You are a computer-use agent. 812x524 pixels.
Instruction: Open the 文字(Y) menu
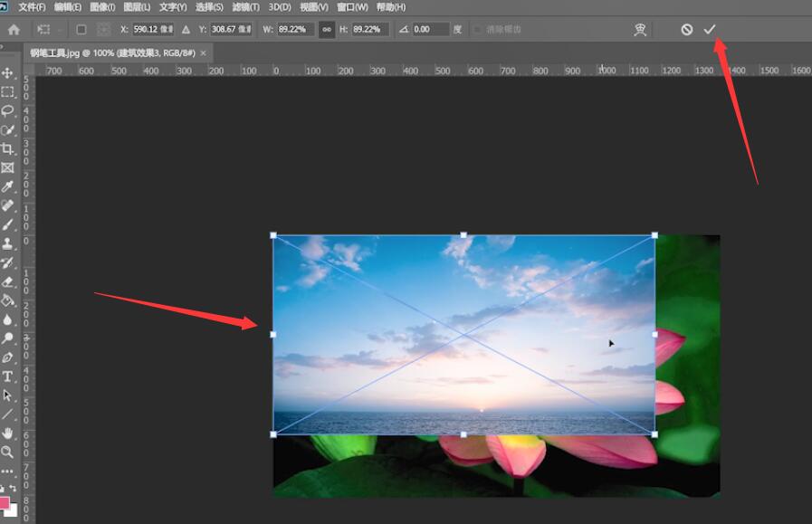173,7
